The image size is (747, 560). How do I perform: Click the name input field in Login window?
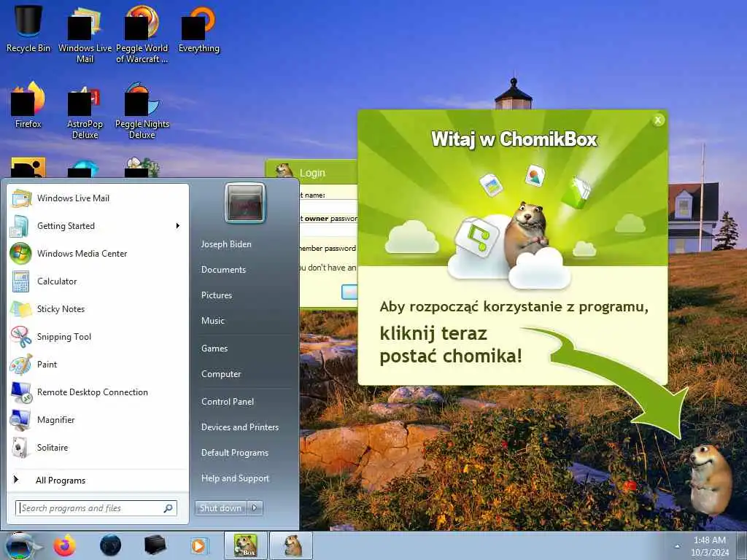click(329, 206)
